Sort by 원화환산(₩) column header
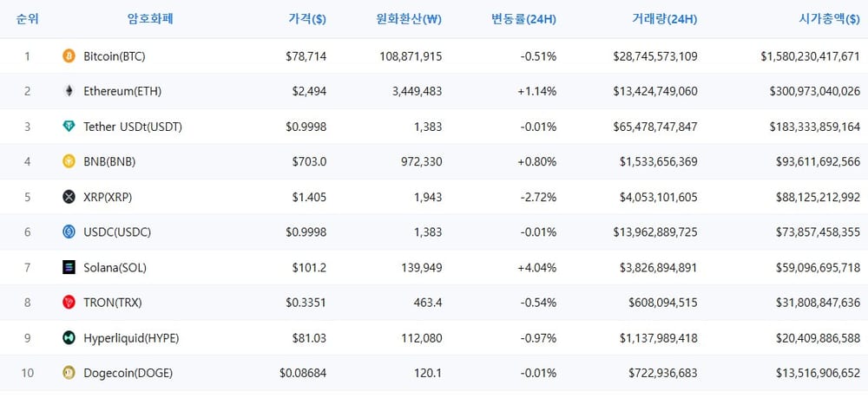The height and width of the screenshot is (398, 868). (409, 19)
